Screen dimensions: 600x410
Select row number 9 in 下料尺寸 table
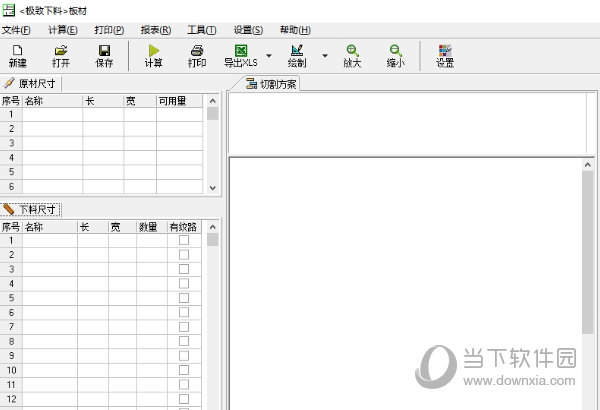[11, 356]
